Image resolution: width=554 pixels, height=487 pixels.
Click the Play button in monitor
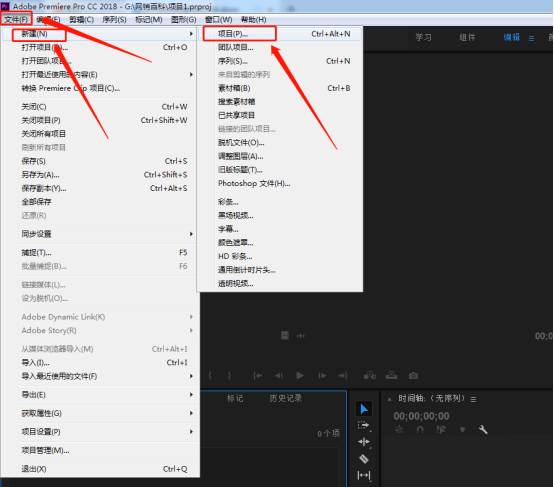[x=300, y=375]
